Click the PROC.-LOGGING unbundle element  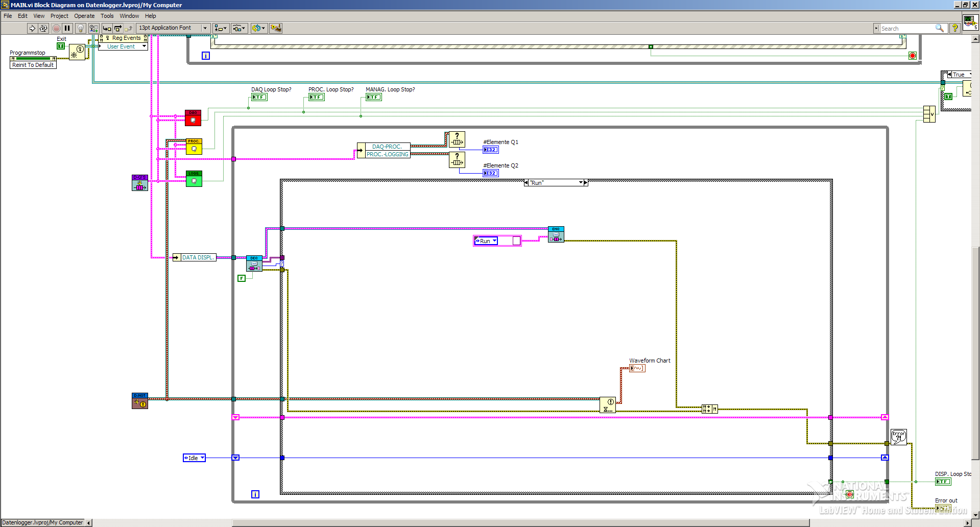click(x=388, y=154)
